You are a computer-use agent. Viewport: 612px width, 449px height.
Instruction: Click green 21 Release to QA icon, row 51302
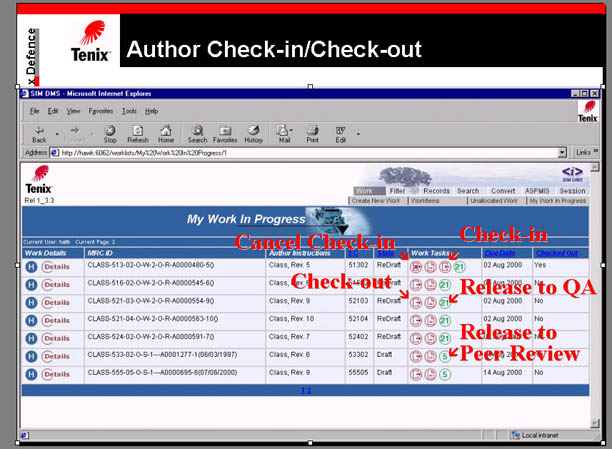point(459,267)
